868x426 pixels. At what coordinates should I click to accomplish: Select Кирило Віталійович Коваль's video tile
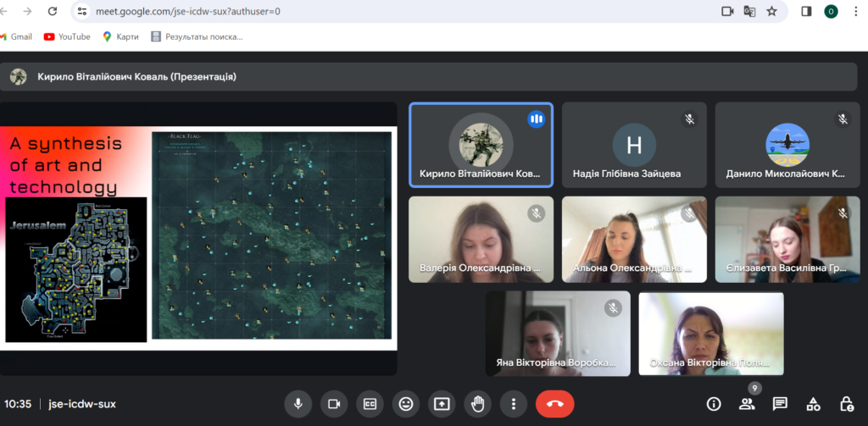tap(481, 146)
